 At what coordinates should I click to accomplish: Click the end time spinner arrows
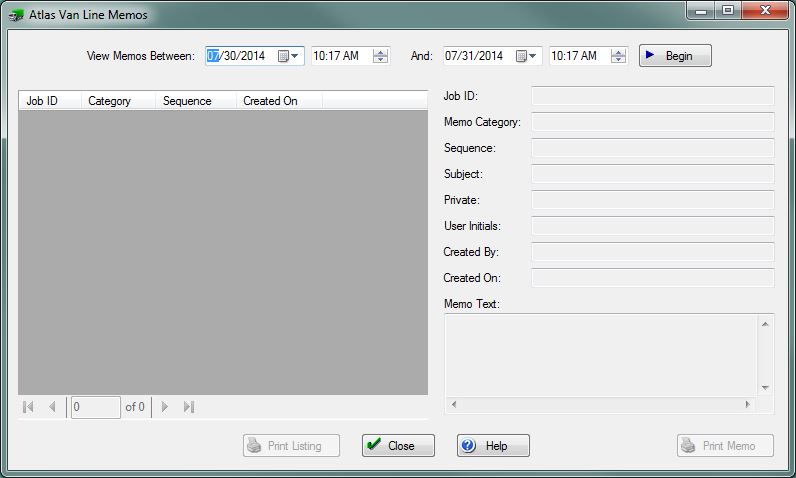618,56
